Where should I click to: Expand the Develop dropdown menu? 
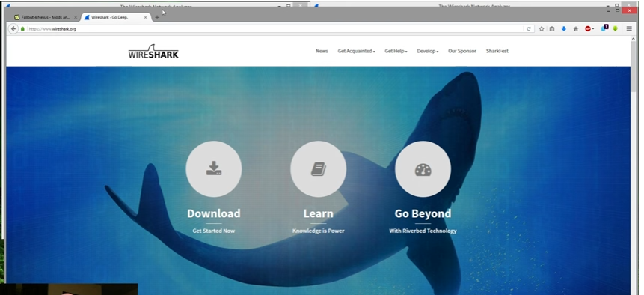[428, 51]
